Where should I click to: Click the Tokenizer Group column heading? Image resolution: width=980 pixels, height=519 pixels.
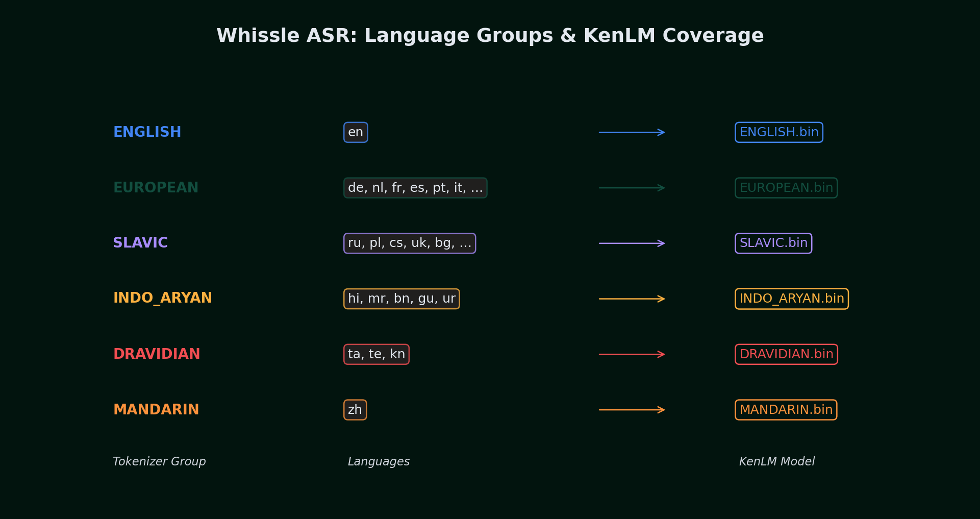coord(159,461)
